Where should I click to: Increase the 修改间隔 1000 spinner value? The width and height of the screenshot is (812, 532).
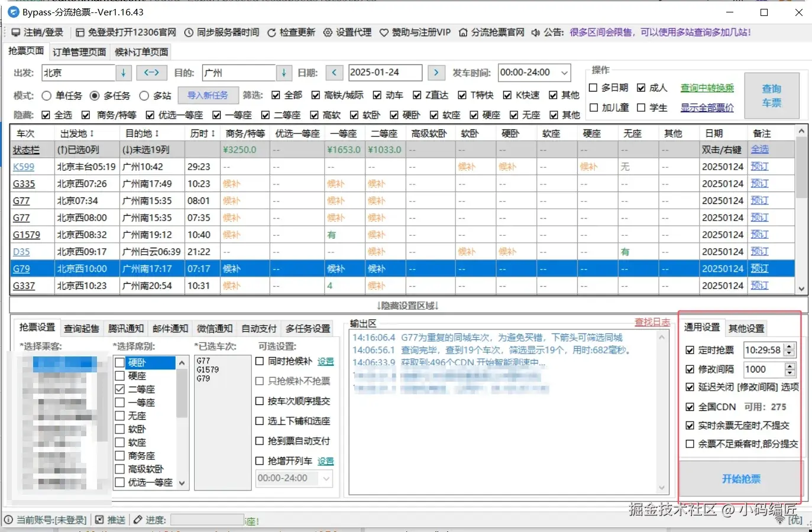[x=790, y=366]
